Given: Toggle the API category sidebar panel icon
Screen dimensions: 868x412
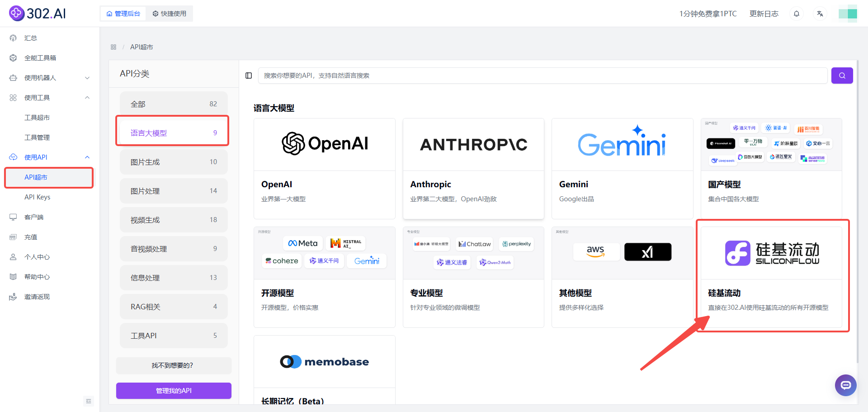Looking at the screenshot, I should (249, 76).
